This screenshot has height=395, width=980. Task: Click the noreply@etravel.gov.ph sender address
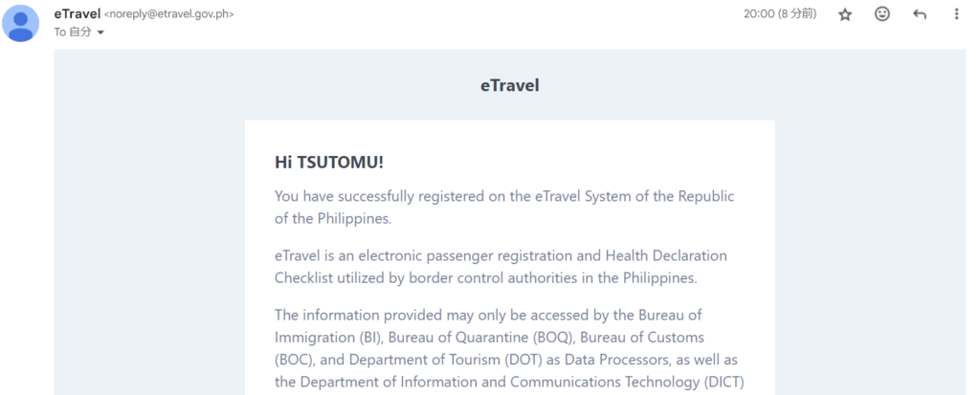[169, 14]
